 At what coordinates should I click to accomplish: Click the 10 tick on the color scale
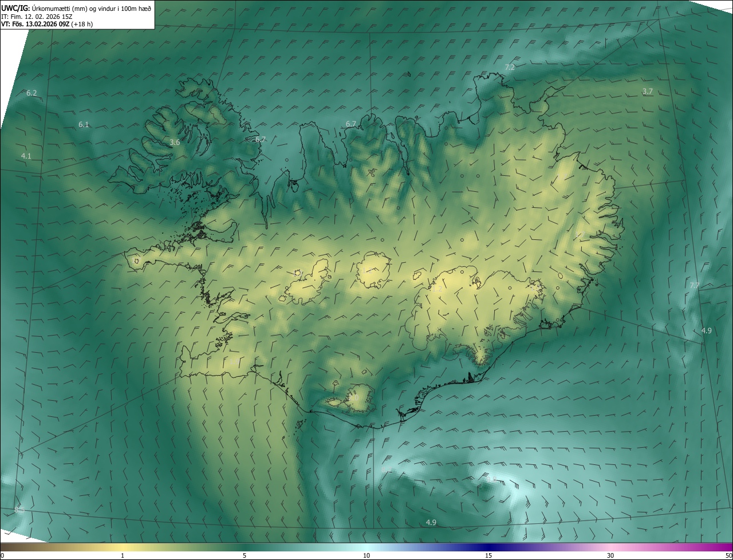[366, 556]
